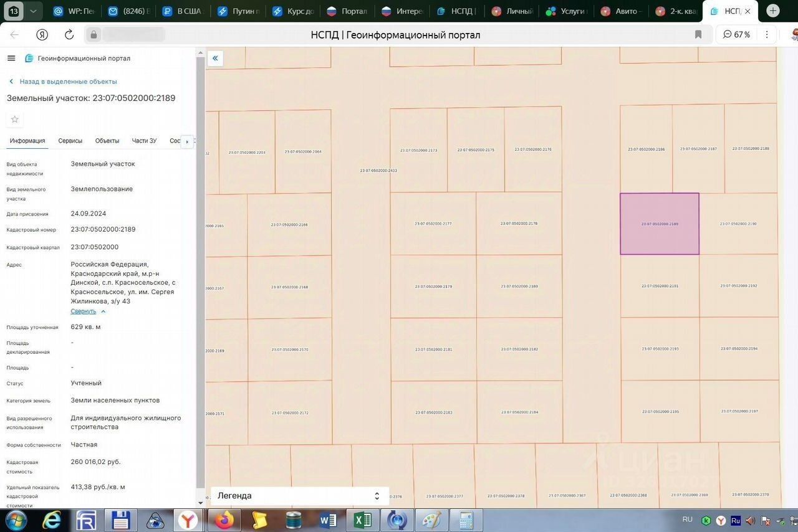The height and width of the screenshot is (532, 798).
Task: Open the reviews button showing 67 %
Action: [x=736, y=35]
